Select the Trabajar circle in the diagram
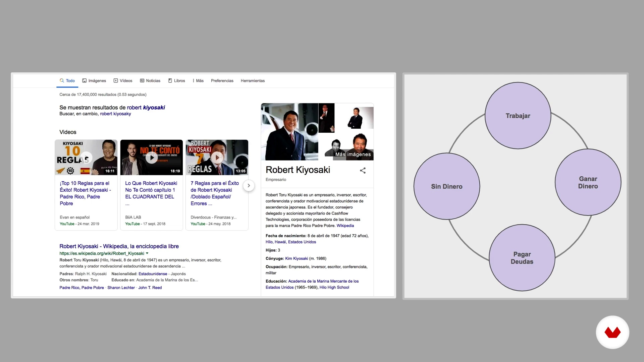This screenshot has height=362, width=644. [518, 116]
